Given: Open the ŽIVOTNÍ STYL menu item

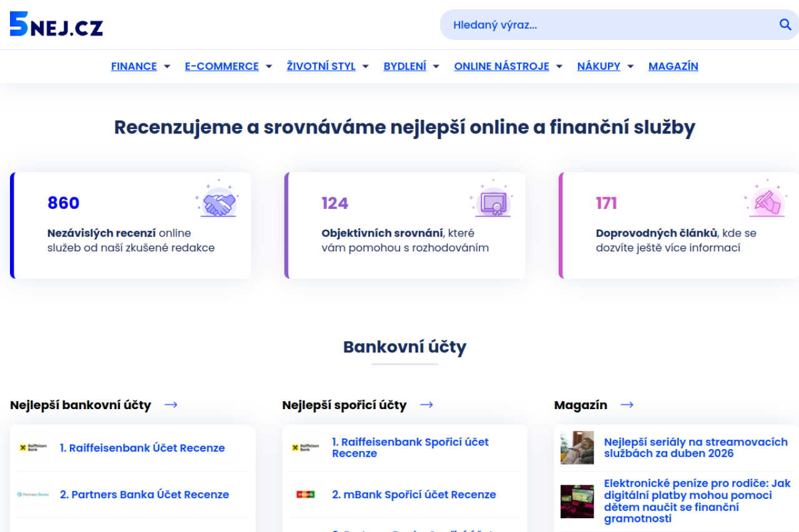Looking at the screenshot, I should pos(321,66).
